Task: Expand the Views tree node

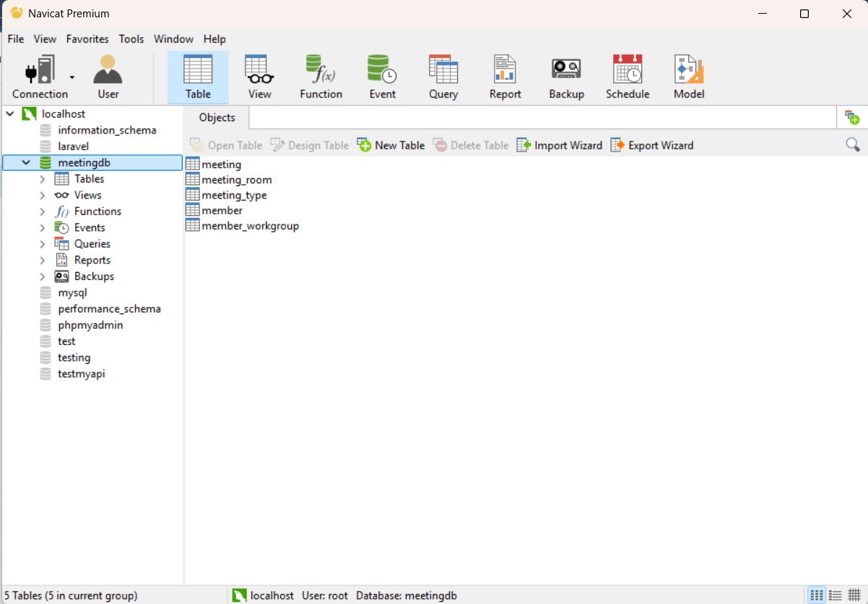Action: coord(43,195)
